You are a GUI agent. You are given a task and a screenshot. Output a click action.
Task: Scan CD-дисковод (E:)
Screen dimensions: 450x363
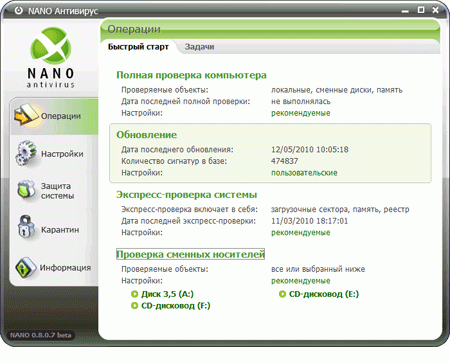point(324,294)
